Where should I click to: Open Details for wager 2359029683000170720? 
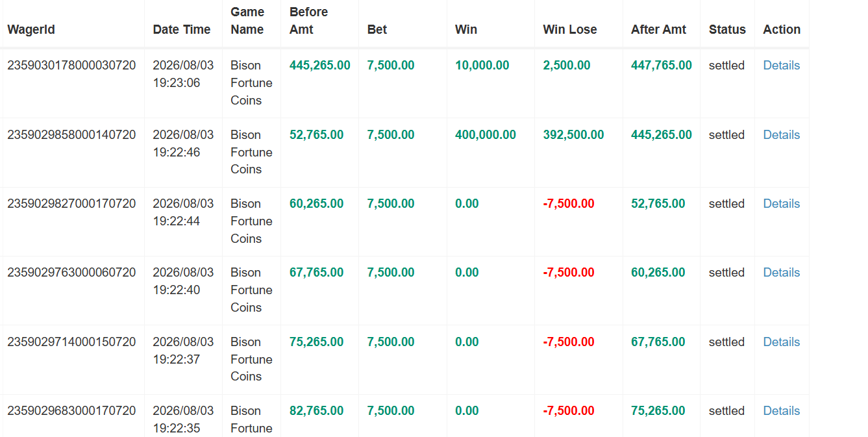781,411
